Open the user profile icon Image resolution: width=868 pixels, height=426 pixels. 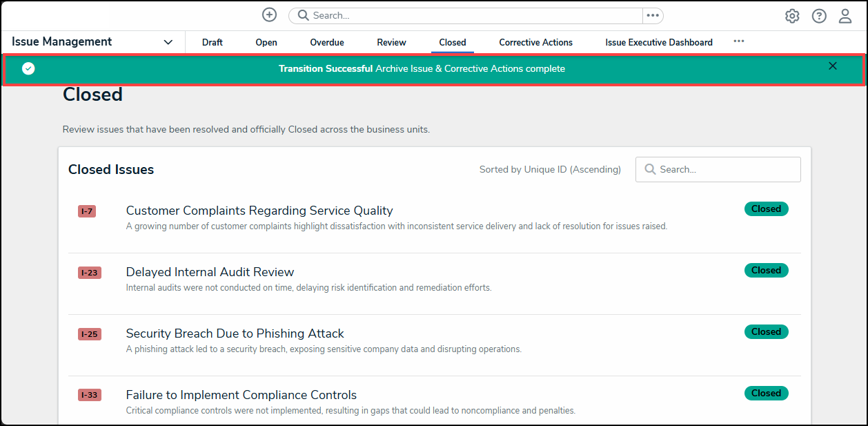click(x=845, y=16)
